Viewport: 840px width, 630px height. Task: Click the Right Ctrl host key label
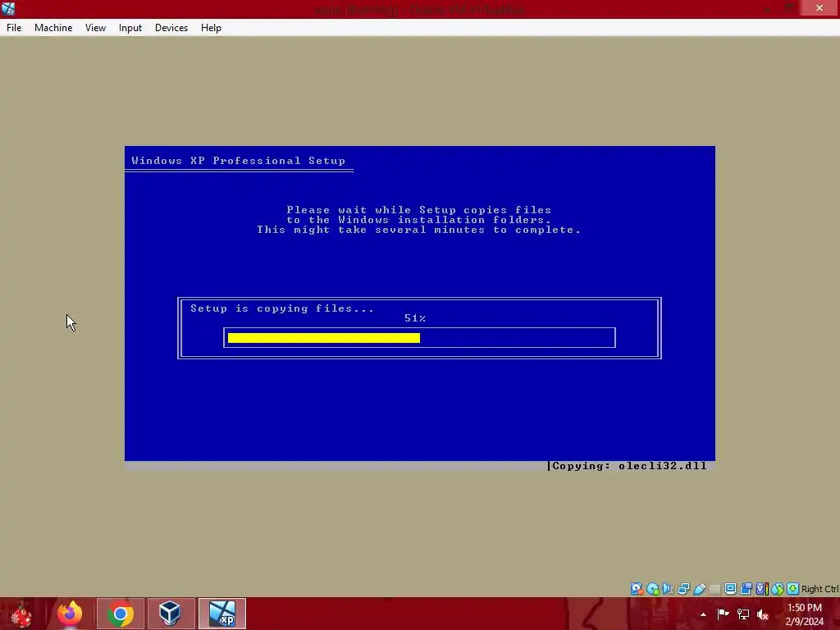(819, 589)
